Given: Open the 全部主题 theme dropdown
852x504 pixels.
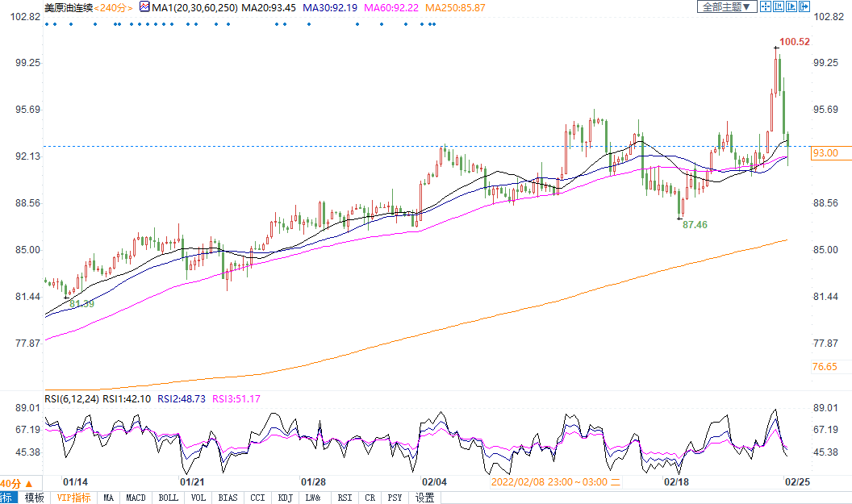Looking at the screenshot, I should pos(726,6).
